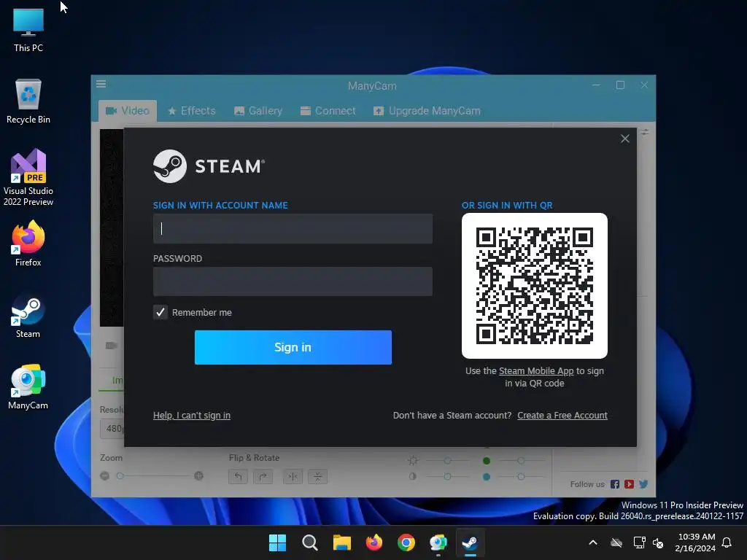Click ManyCam zoom in plus button

[198, 475]
